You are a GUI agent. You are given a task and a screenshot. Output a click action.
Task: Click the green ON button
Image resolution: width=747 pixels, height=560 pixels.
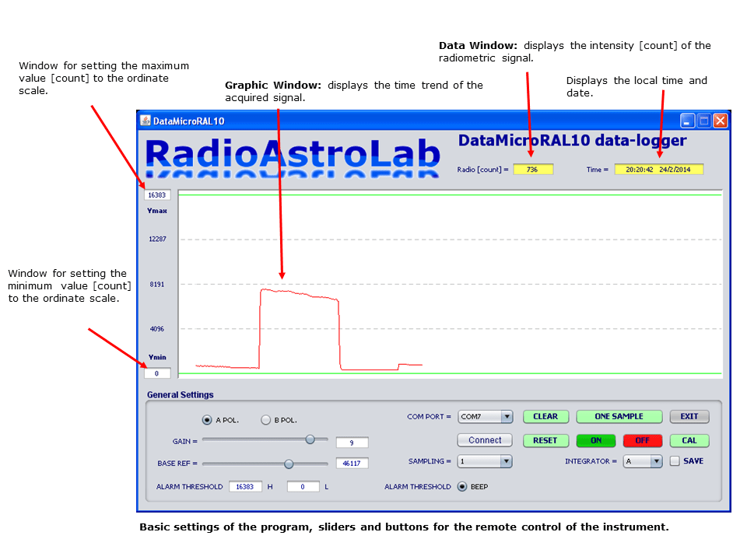[x=596, y=440]
